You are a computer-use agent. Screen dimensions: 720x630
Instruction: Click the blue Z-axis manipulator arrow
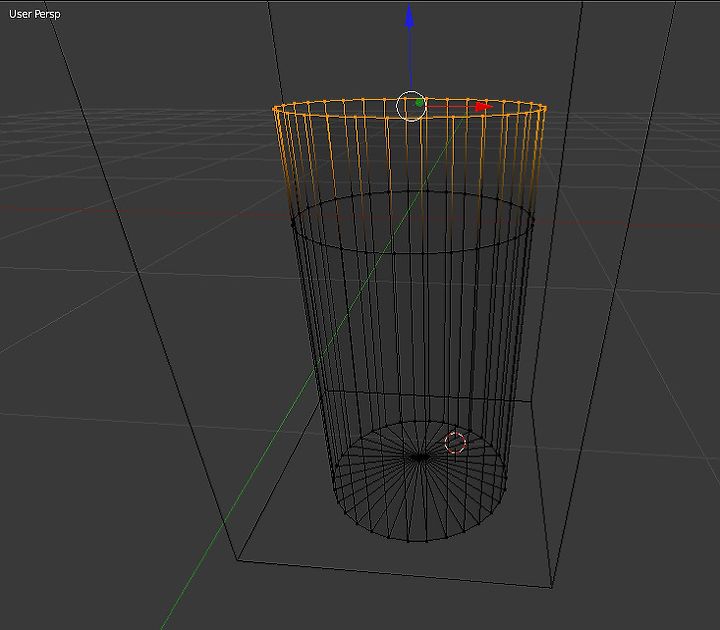pyautogui.click(x=409, y=17)
